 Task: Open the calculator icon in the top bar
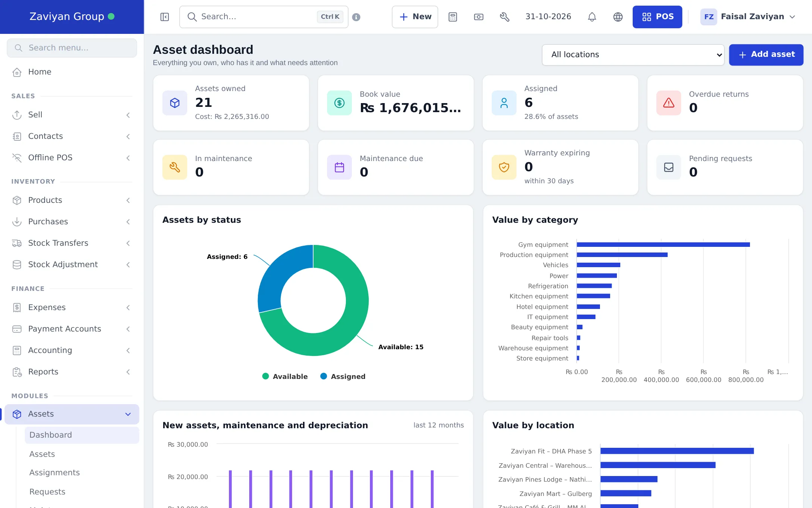click(453, 17)
